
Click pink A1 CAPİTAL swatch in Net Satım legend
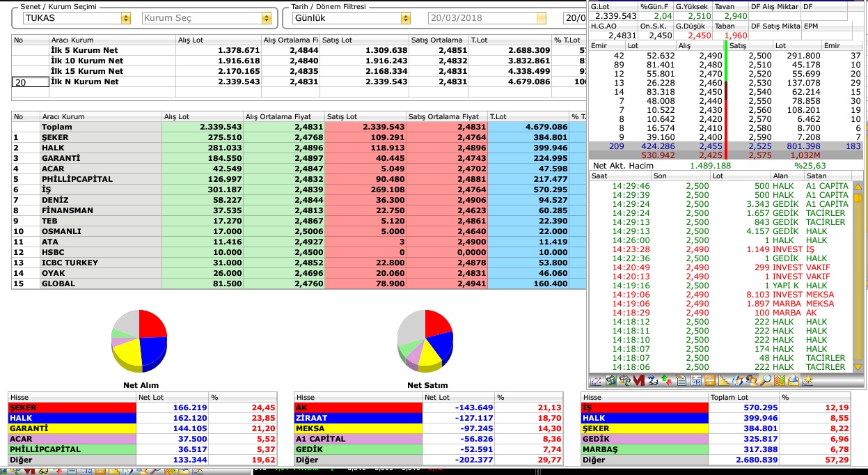click(x=358, y=439)
